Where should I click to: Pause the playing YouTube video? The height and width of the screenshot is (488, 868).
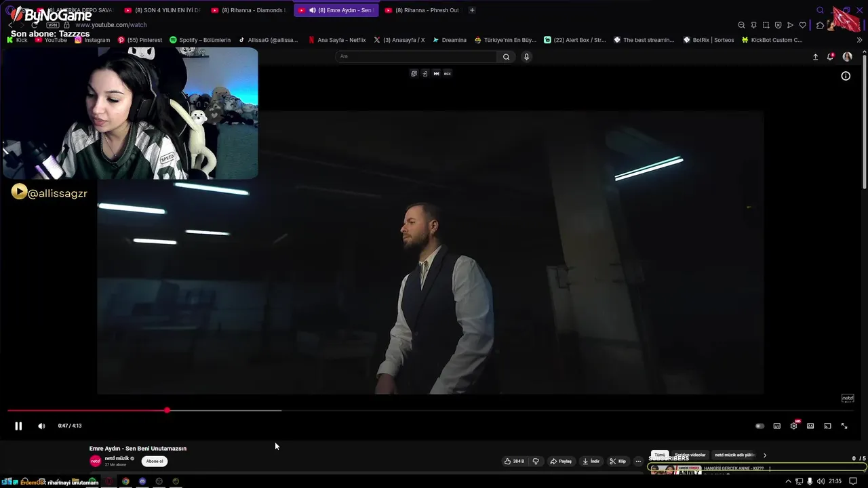[18, 426]
